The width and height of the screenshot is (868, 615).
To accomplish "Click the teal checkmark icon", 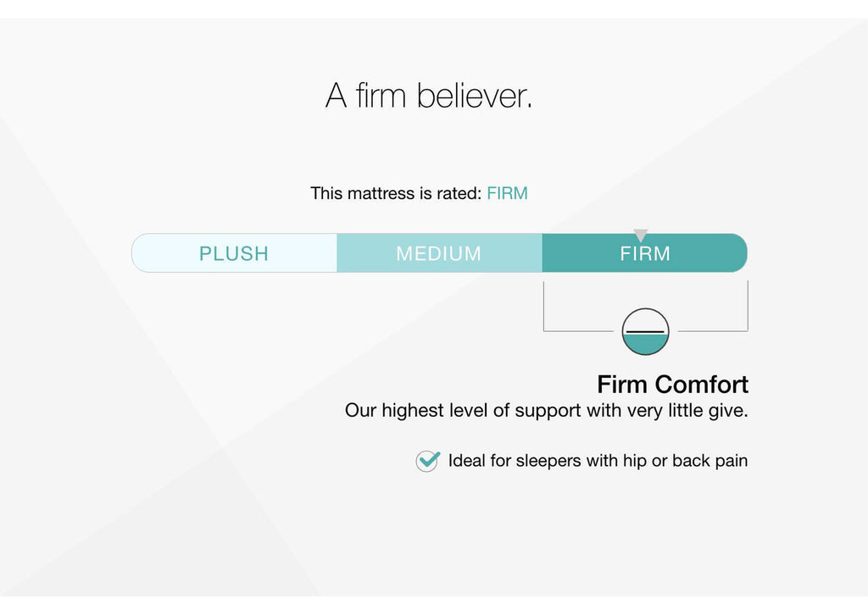I will click(x=428, y=460).
